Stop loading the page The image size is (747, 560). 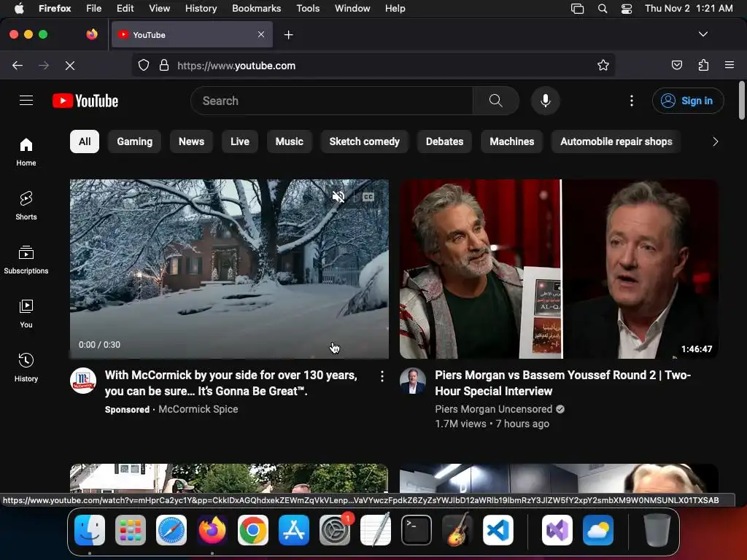70,65
